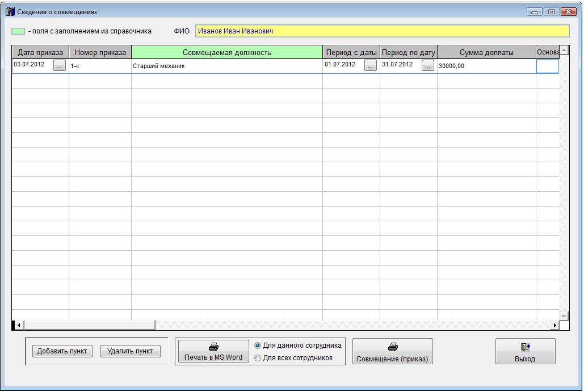Viewport: 584px width, 392px height.
Task: Click the Удалить пункт button
Action: point(131,351)
